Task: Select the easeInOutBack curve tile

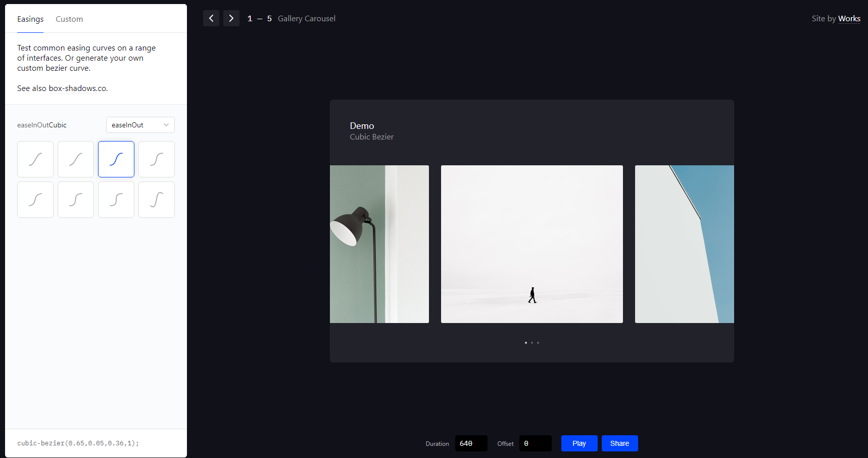Action: tap(157, 200)
